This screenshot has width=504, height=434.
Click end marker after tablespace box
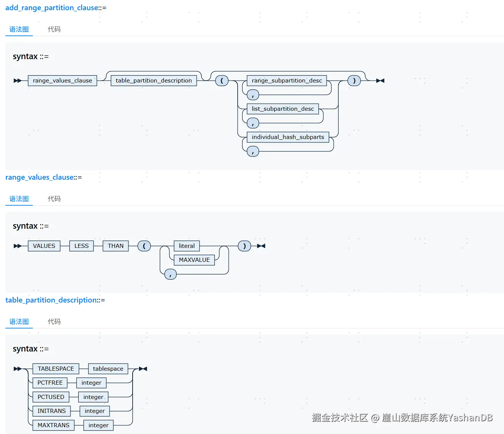point(143,369)
